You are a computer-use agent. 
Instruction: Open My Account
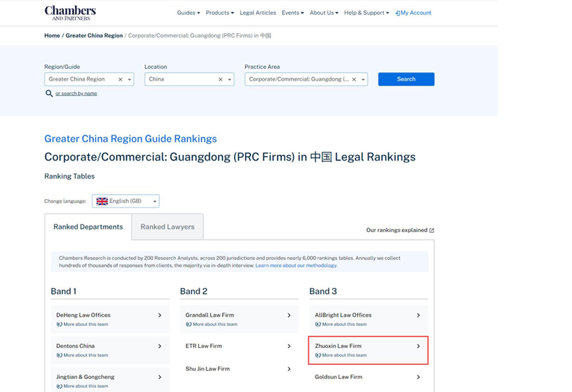[x=413, y=13]
